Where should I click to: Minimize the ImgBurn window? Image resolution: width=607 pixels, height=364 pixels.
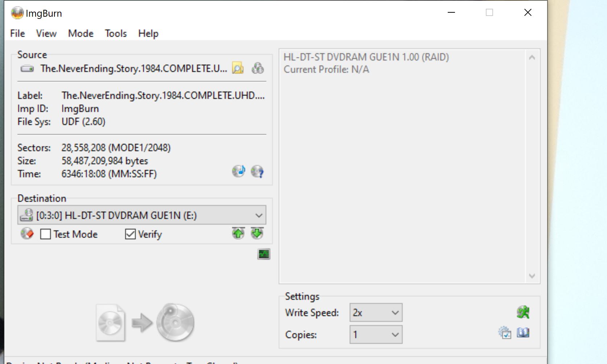click(451, 13)
